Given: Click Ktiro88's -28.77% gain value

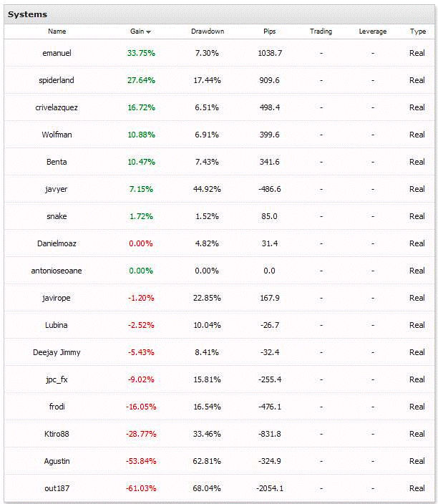Looking at the screenshot, I should tap(141, 434).
